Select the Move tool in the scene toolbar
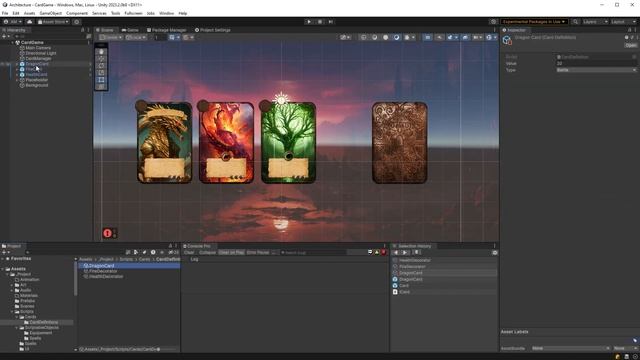This screenshot has height=360, width=640. (102, 59)
